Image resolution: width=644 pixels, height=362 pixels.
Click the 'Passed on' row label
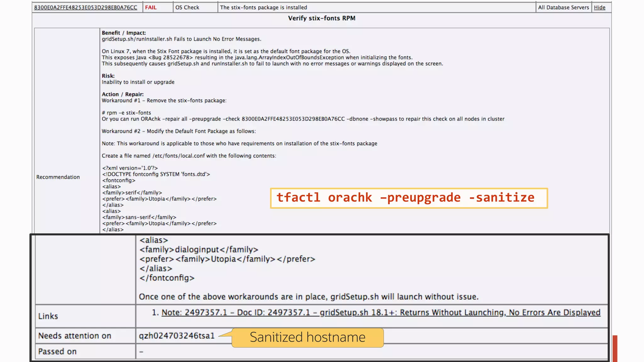pos(57,352)
